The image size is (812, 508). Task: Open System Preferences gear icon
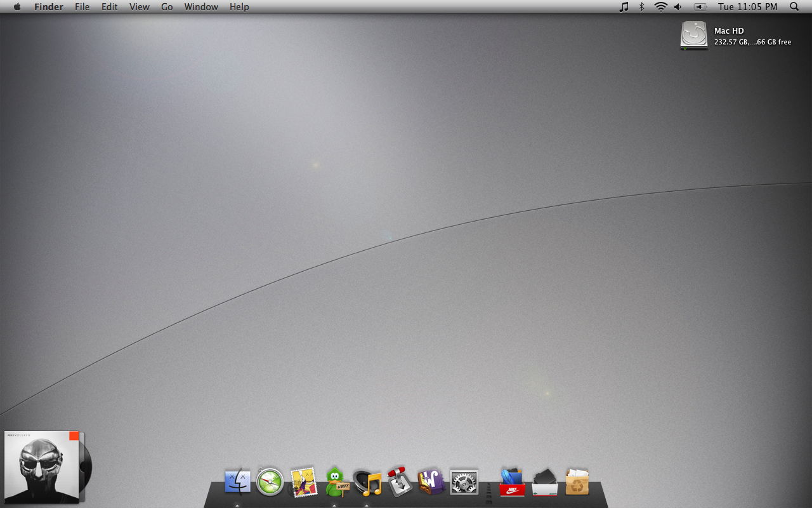pos(464,483)
